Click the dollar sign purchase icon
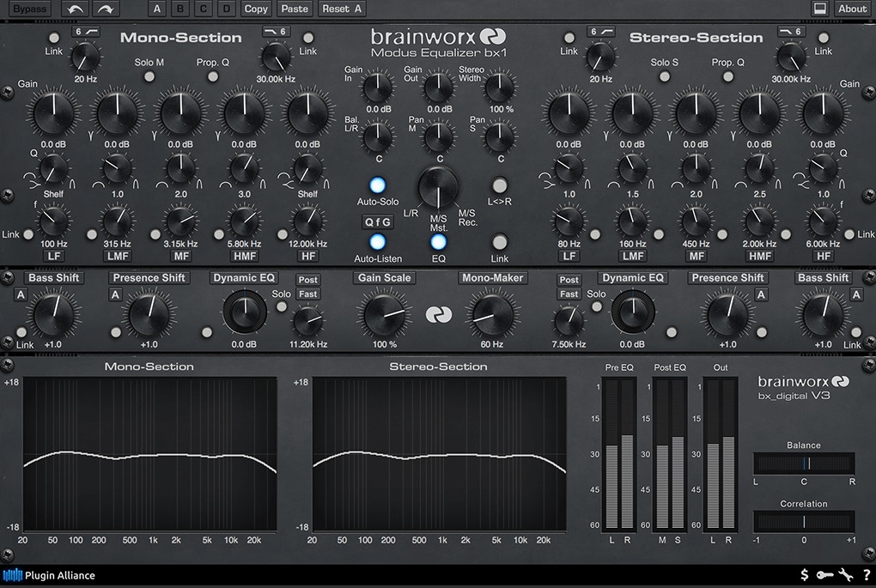 [x=804, y=574]
